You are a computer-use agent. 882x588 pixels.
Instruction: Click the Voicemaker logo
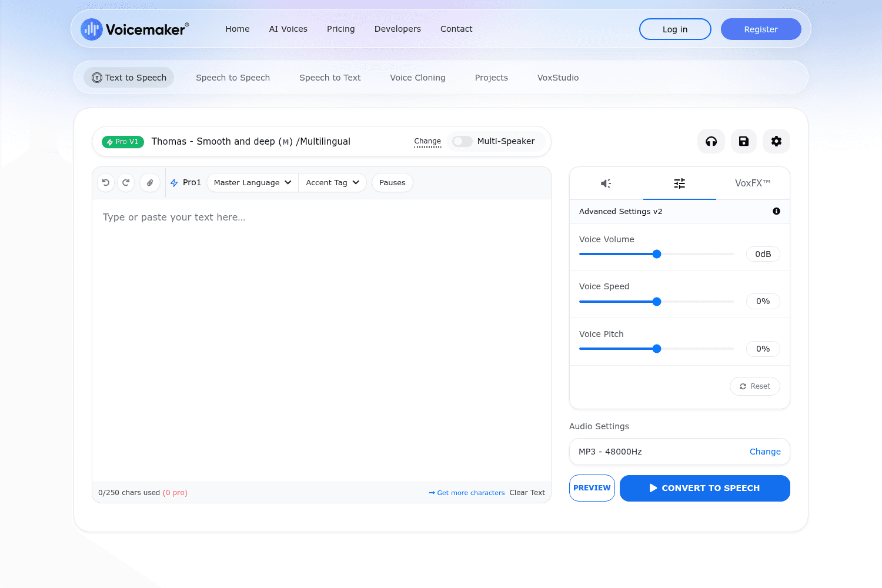(135, 29)
